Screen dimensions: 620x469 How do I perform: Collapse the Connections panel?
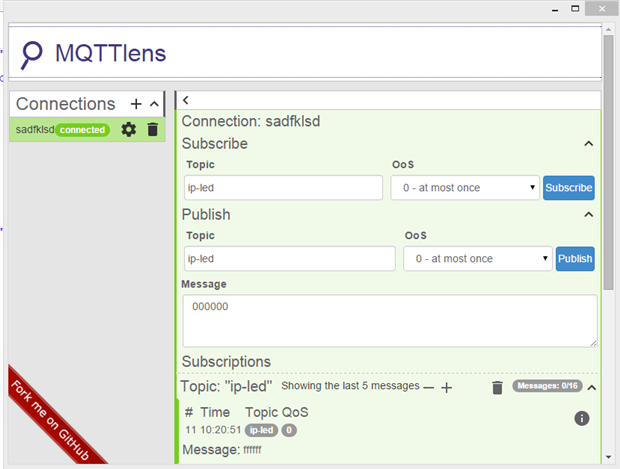pyautogui.click(x=154, y=104)
